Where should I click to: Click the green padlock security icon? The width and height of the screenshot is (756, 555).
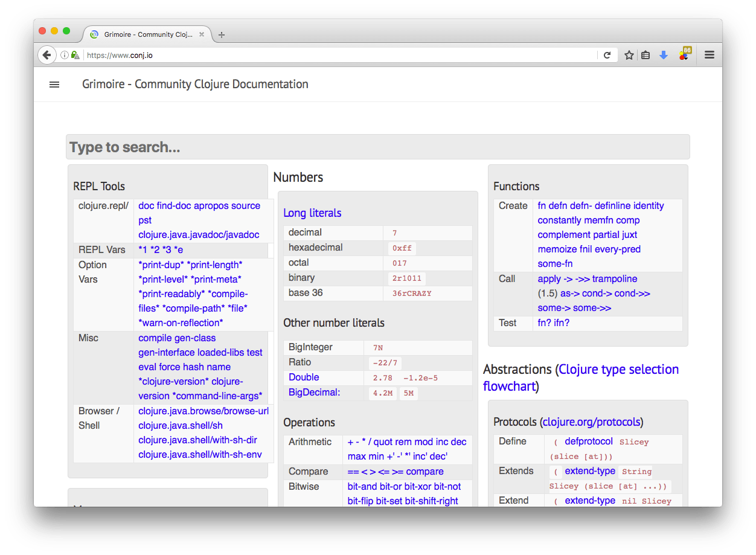(x=75, y=55)
